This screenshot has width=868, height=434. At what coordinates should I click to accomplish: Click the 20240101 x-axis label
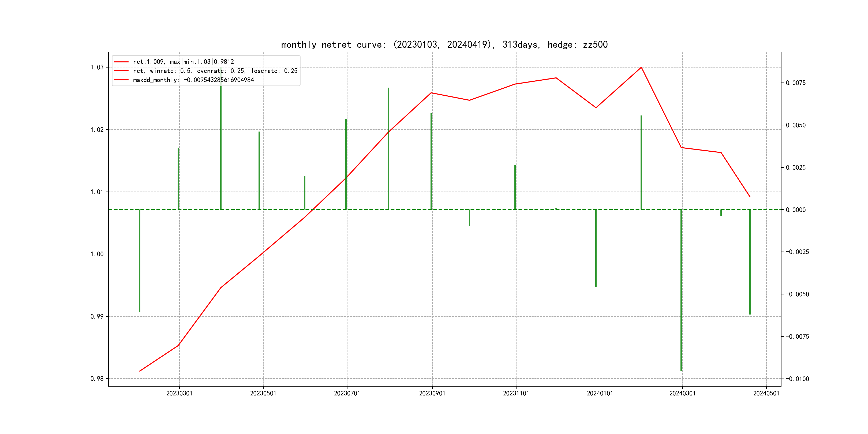point(600,393)
